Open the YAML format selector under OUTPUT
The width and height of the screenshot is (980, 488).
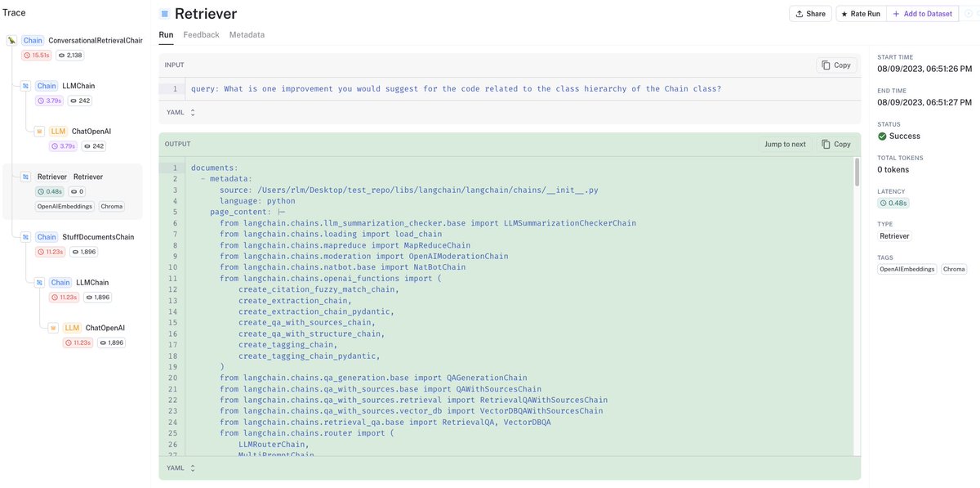click(180, 468)
